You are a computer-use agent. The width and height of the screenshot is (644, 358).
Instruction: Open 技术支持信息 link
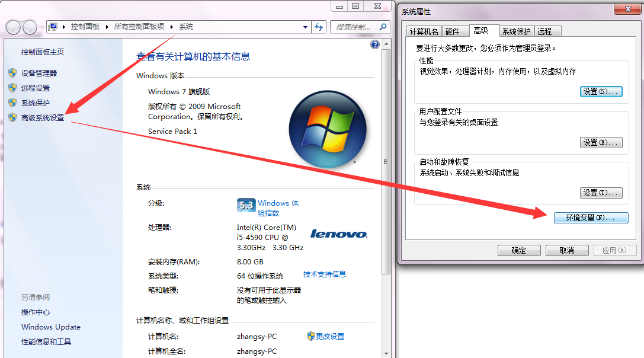click(x=325, y=274)
